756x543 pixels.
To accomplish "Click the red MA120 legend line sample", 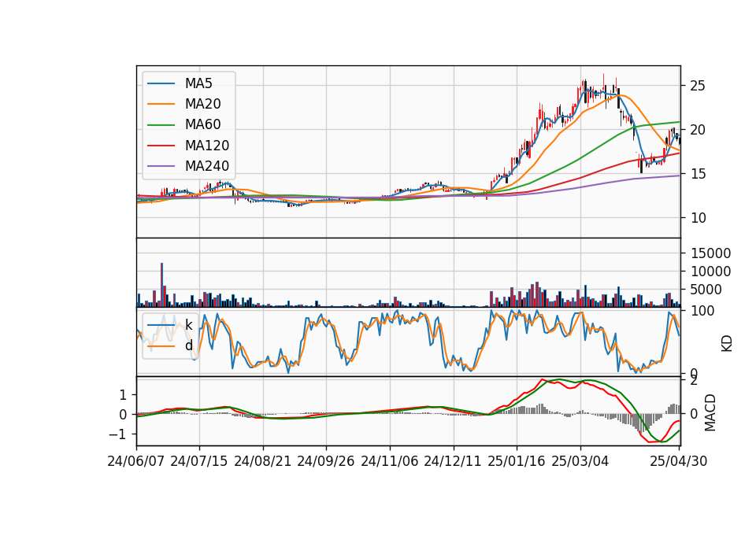I will click(161, 146).
